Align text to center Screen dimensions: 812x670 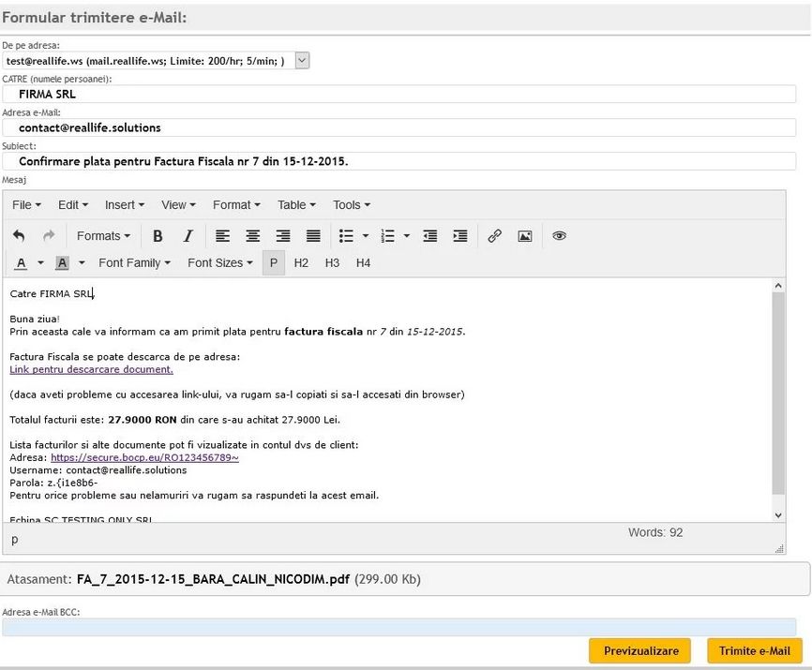coord(252,236)
